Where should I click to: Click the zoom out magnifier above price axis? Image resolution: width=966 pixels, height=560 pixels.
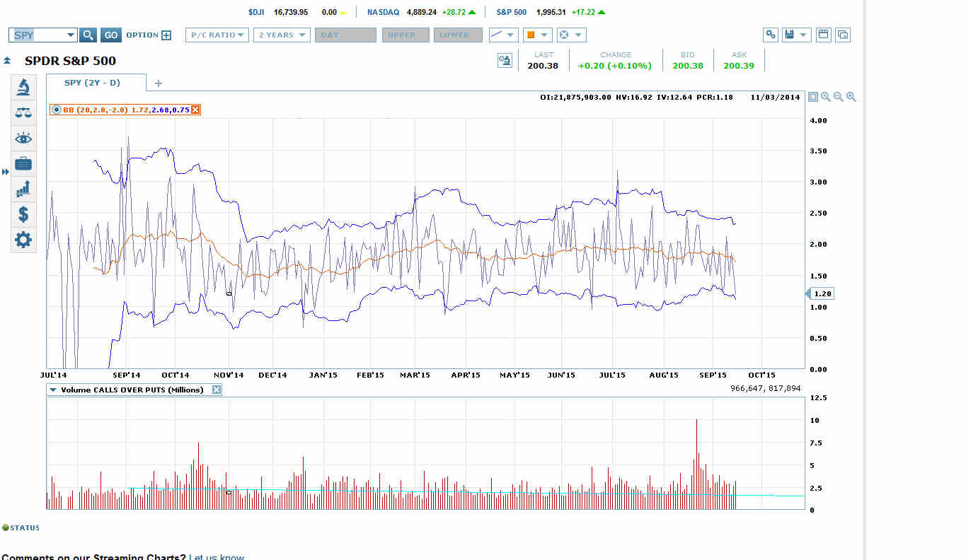[839, 97]
